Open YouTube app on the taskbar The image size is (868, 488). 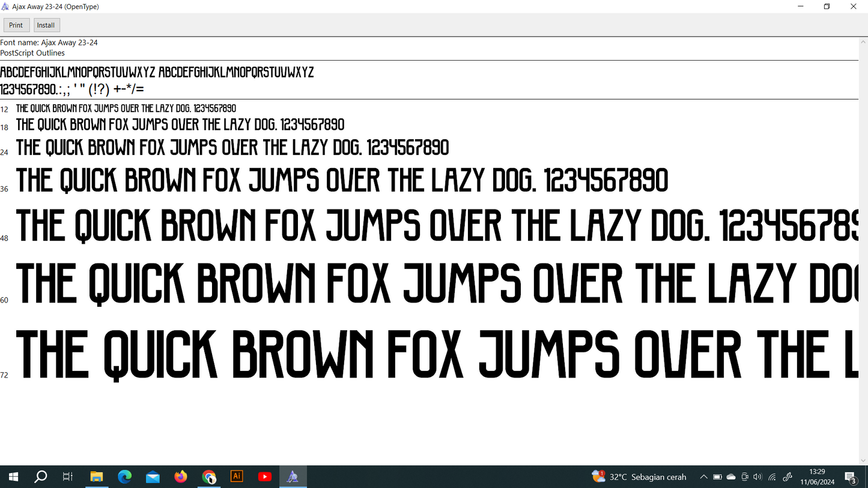pyautogui.click(x=265, y=477)
